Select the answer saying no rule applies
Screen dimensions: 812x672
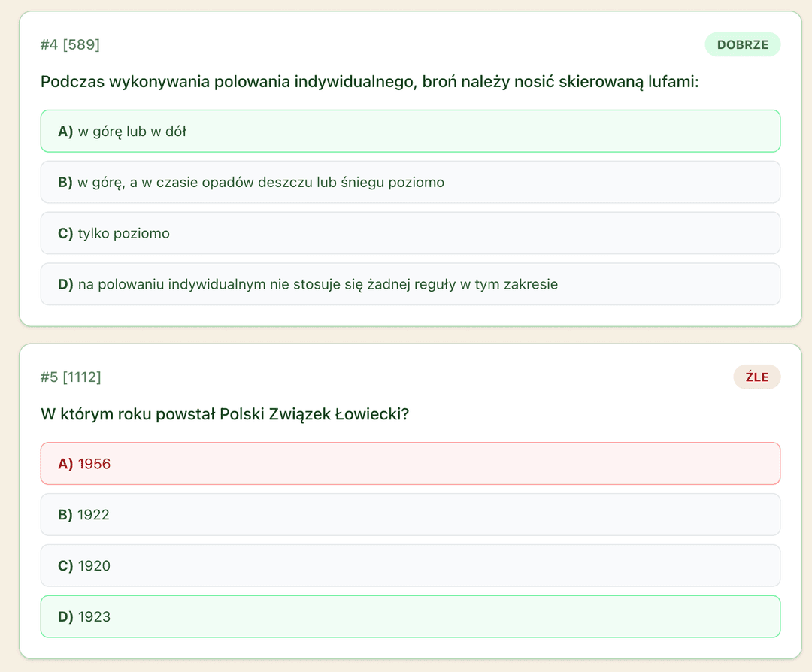tap(410, 285)
